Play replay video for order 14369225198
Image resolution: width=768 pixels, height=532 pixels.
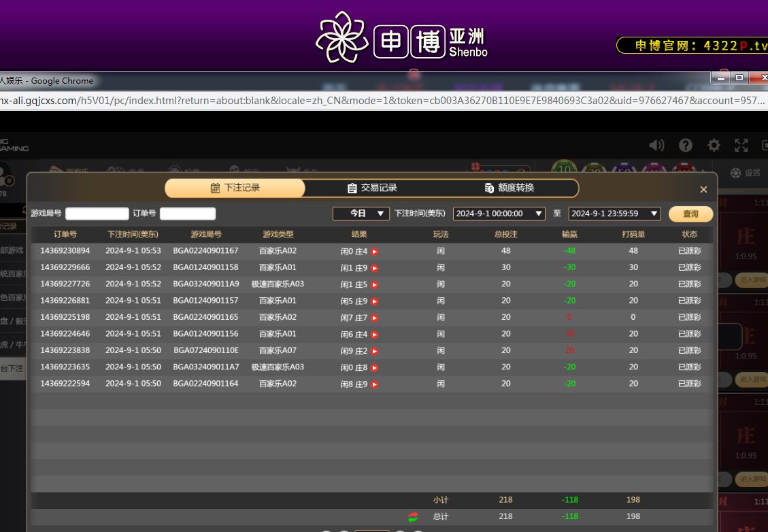click(x=374, y=318)
